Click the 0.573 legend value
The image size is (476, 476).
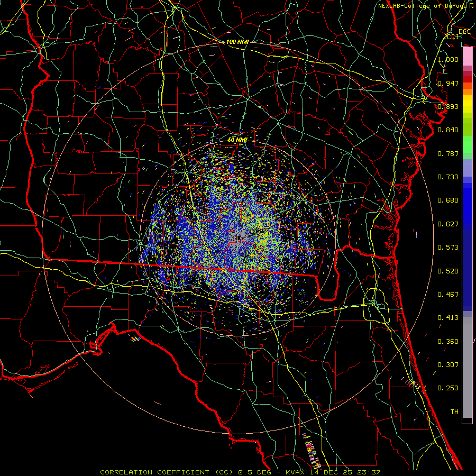(x=448, y=248)
